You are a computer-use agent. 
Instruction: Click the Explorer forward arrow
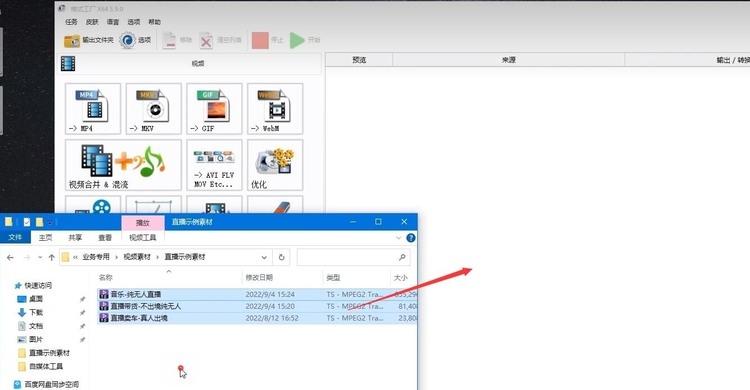tap(27, 257)
